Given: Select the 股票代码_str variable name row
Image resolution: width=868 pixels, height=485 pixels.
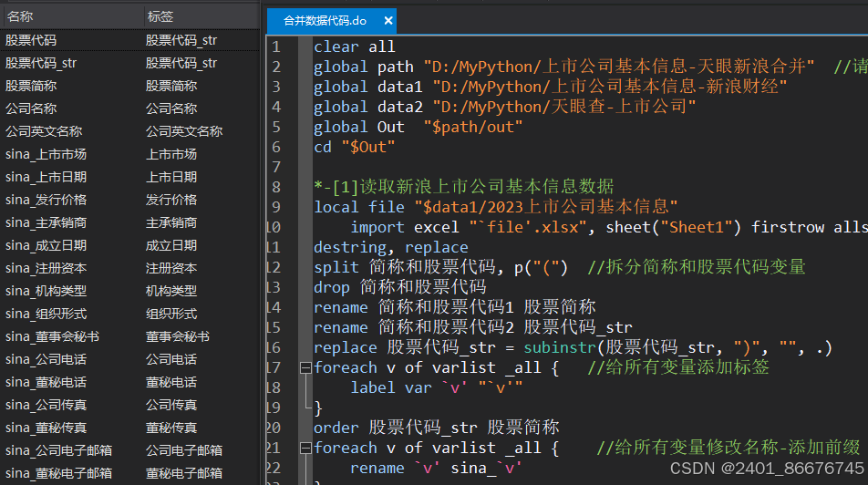Looking at the screenshot, I should (41, 63).
